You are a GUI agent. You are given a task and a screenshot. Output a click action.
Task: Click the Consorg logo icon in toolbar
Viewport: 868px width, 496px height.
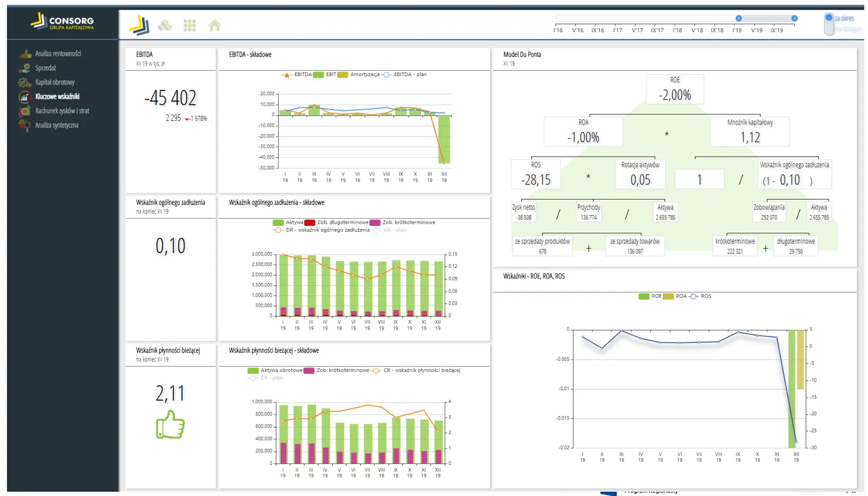pyautogui.click(x=139, y=25)
